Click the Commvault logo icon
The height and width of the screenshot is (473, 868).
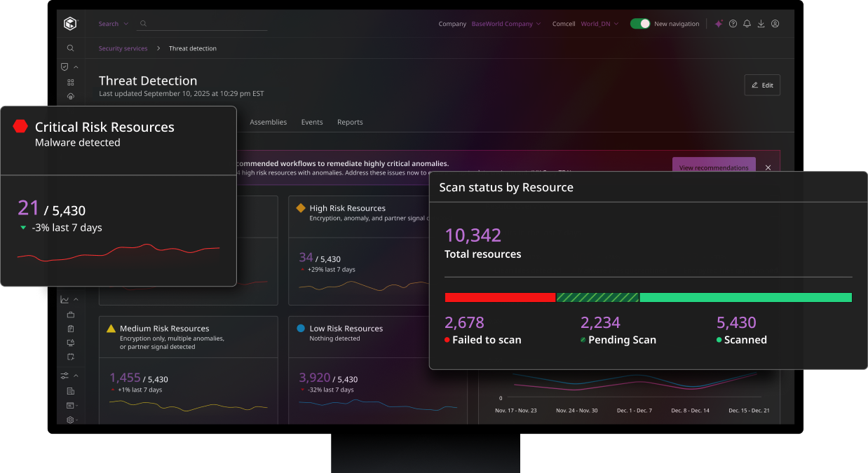pyautogui.click(x=70, y=24)
